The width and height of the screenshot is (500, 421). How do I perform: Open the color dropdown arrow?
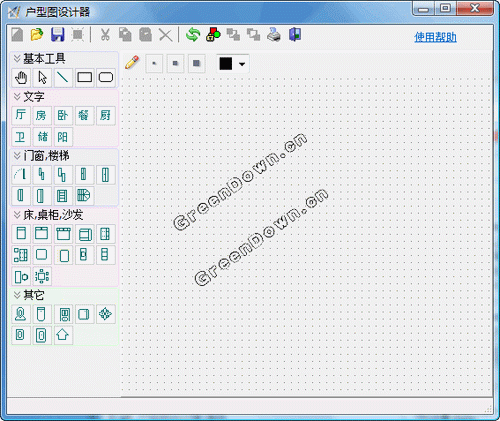[x=242, y=64]
